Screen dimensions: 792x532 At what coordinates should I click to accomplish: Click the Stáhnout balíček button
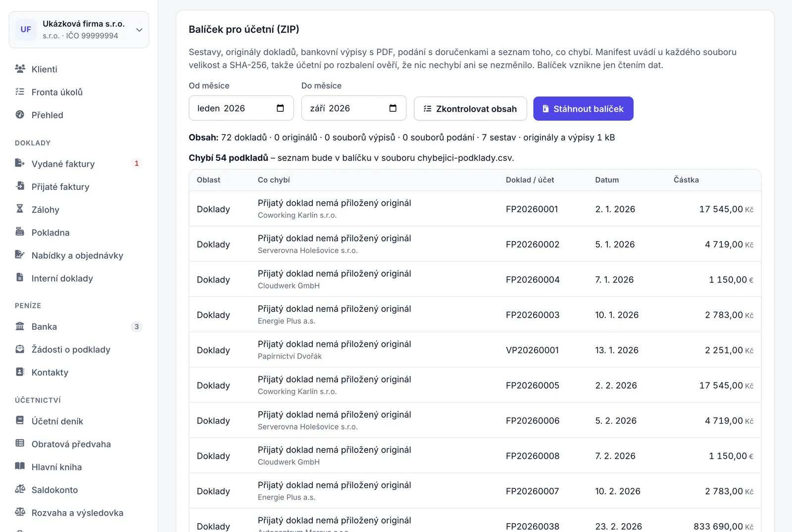(583, 108)
